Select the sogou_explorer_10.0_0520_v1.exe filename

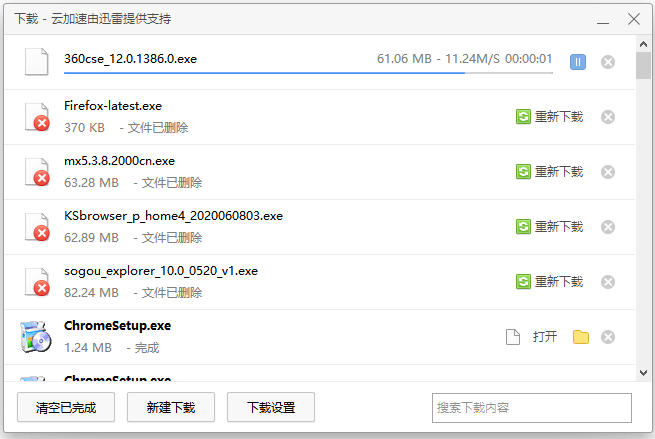click(161, 271)
